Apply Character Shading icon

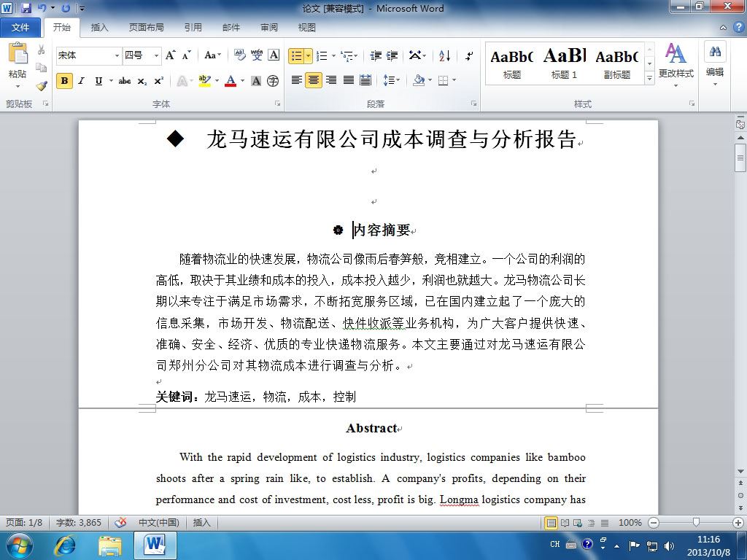click(x=256, y=81)
